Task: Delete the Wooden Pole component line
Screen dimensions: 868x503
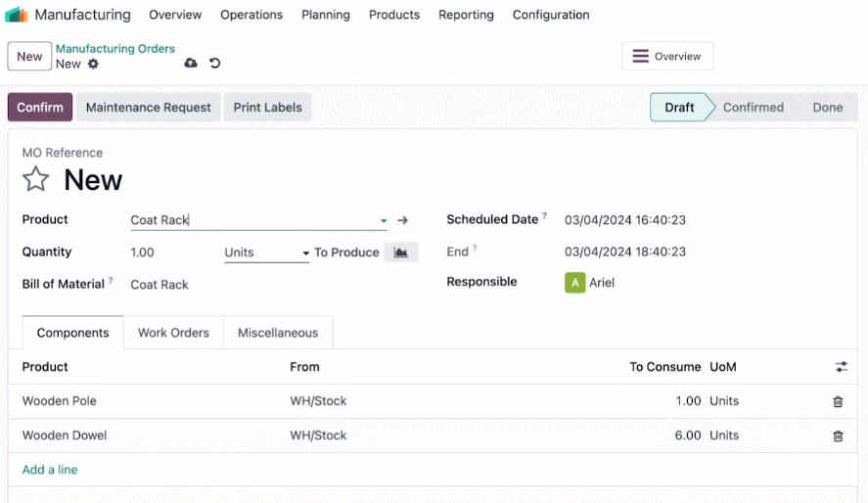Action: point(838,402)
